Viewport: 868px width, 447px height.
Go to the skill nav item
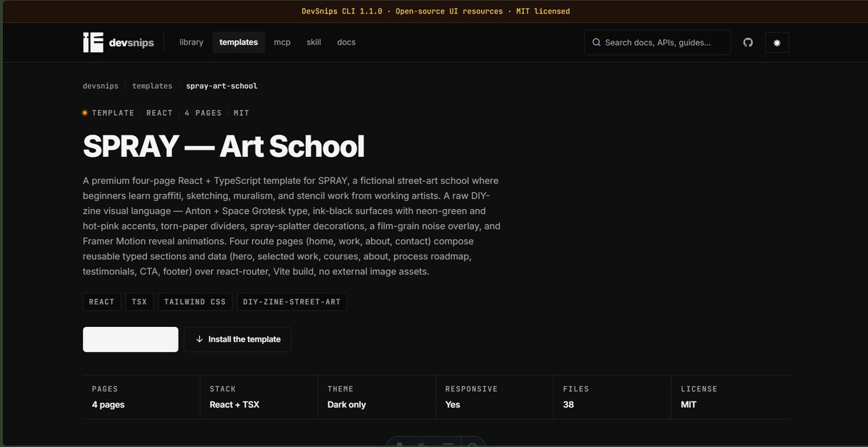coord(314,42)
